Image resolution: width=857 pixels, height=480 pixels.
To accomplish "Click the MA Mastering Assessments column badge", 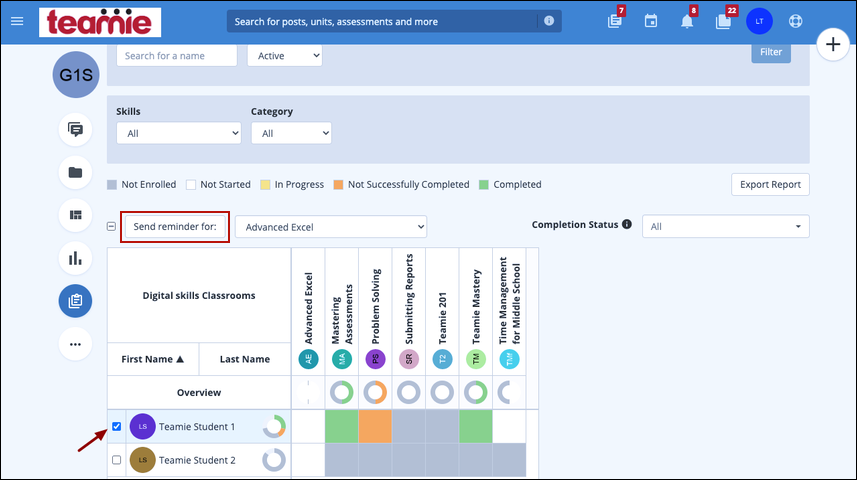I will [x=342, y=359].
